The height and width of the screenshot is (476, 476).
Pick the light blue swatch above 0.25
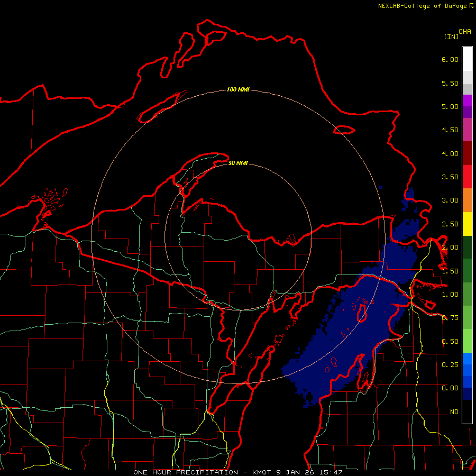pyautogui.click(x=467, y=359)
